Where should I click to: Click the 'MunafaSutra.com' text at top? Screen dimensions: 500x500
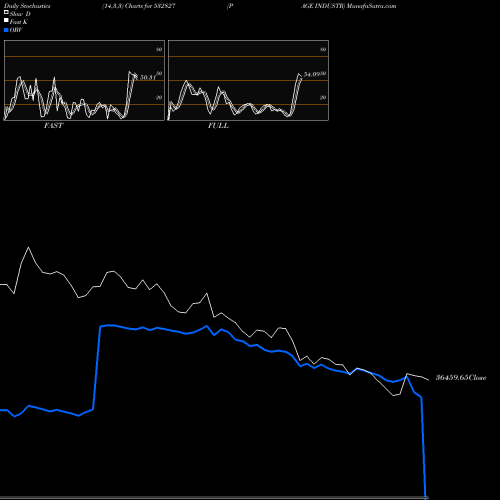(x=371, y=6)
